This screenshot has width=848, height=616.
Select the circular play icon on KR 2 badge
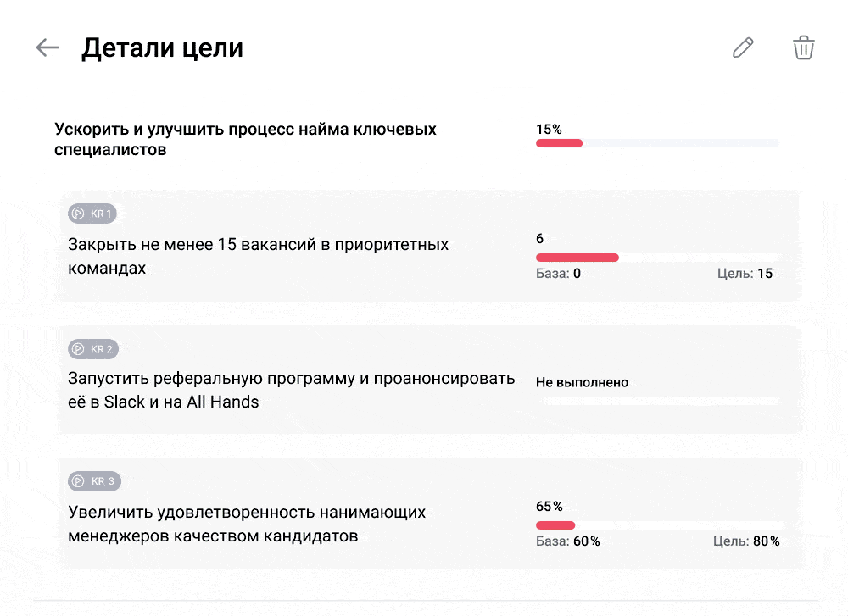(x=79, y=348)
